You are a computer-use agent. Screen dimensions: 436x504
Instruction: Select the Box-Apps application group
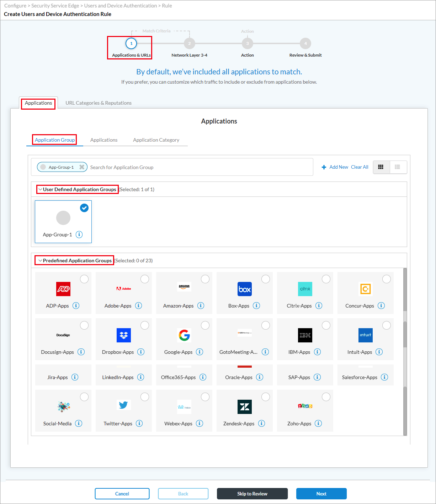coord(265,279)
